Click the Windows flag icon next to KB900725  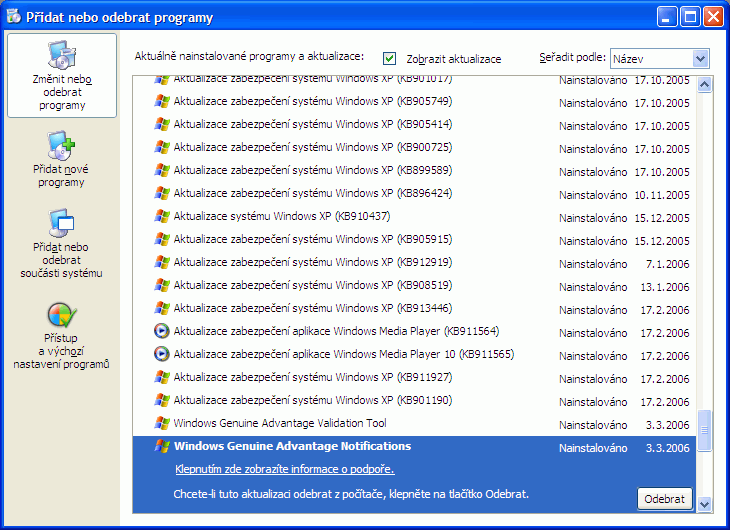162,147
